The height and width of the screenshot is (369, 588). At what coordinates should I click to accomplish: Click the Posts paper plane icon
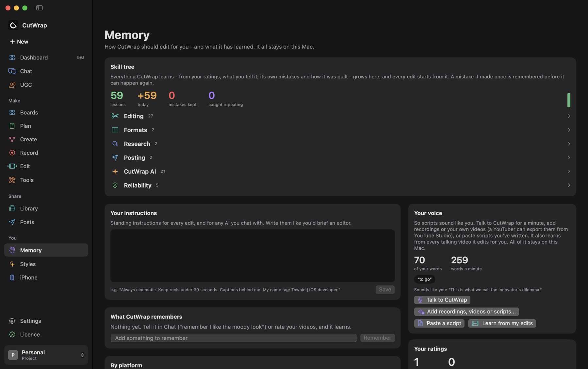click(x=12, y=222)
